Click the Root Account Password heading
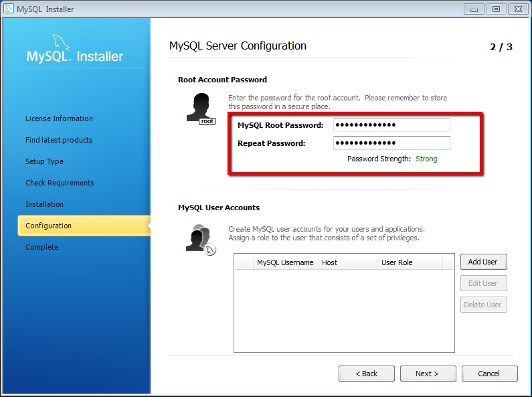Screen dimensions: 532x397 click(x=223, y=80)
